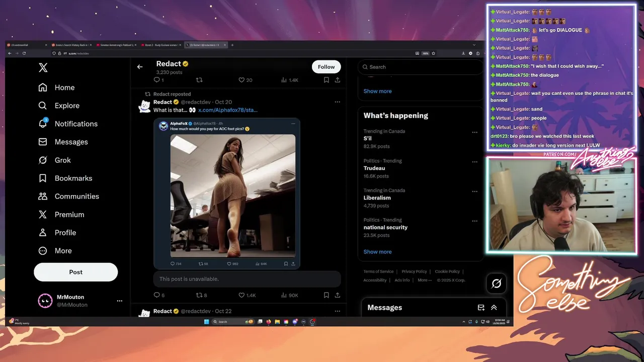
Task: View analytics showing 90K views
Action: coord(290,295)
